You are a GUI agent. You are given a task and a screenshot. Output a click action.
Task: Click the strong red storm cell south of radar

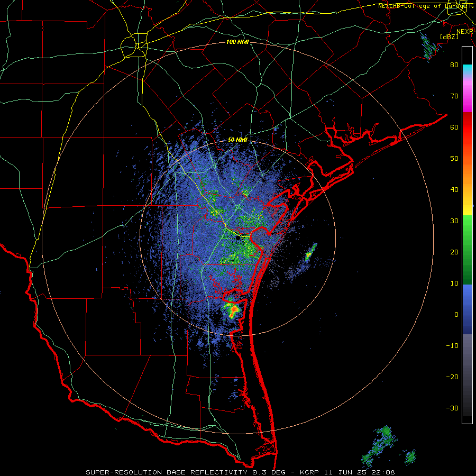(x=233, y=310)
